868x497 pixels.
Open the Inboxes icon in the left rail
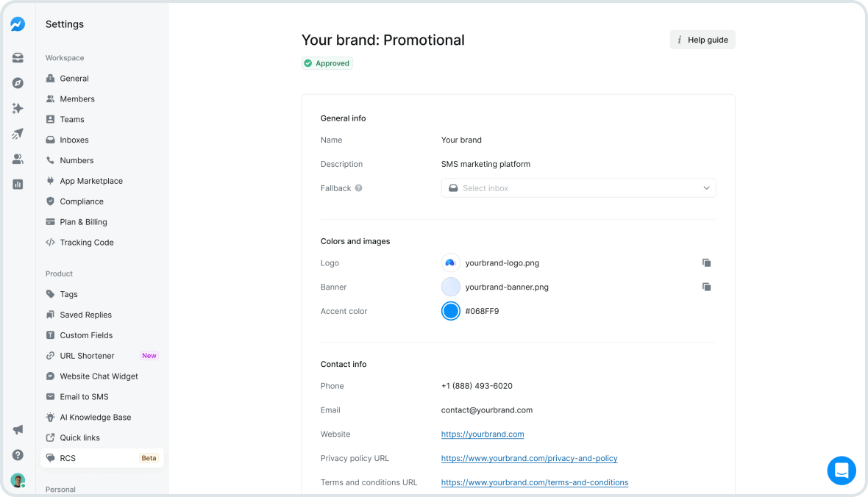click(18, 57)
